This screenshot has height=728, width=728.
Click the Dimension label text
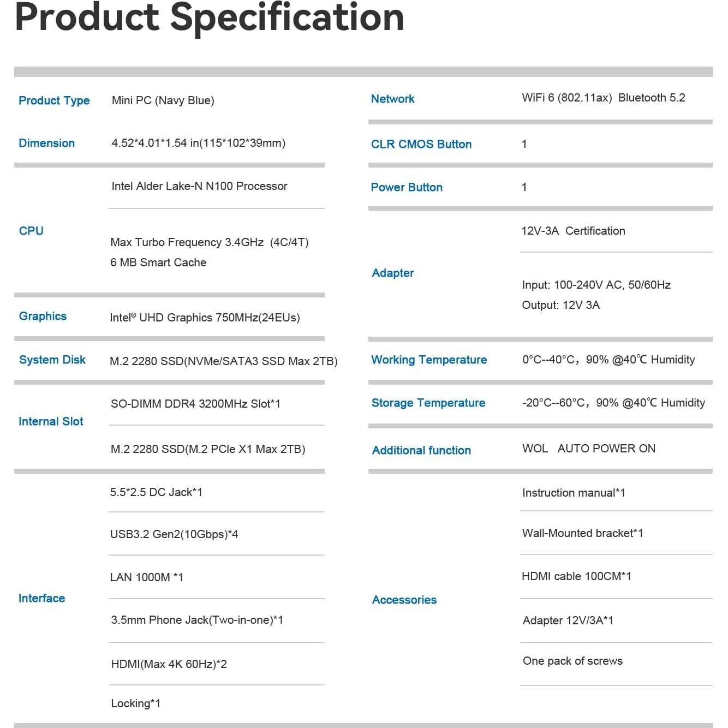pyautogui.click(x=46, y=143)
